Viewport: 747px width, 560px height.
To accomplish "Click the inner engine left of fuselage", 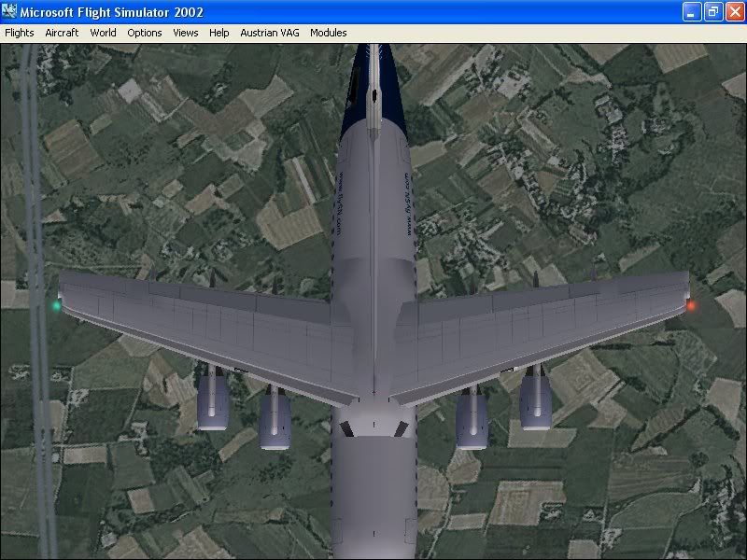I will coord(275,419).
